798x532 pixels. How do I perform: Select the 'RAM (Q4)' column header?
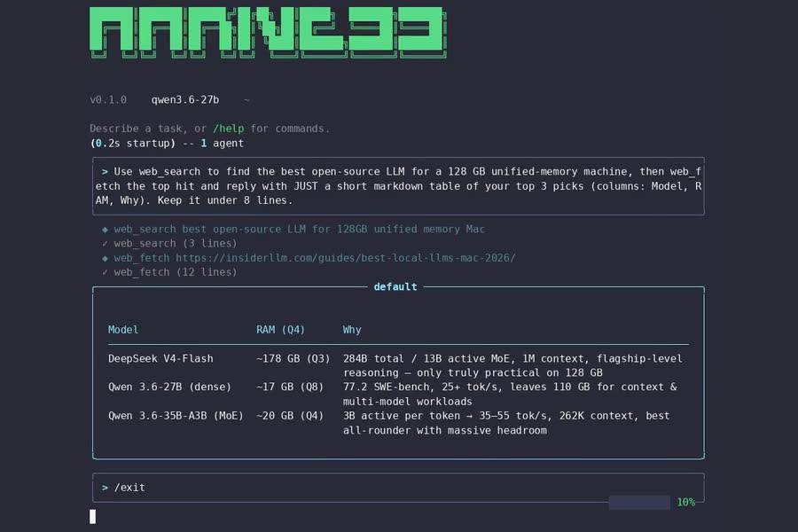280,329
